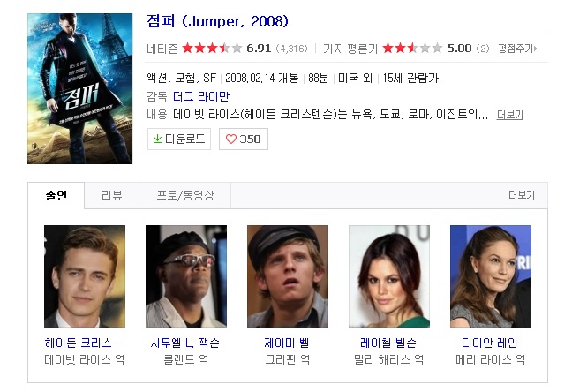The image size is (572, 392).
Task: Switch to the 리뷰 tab
Action: 111,196
